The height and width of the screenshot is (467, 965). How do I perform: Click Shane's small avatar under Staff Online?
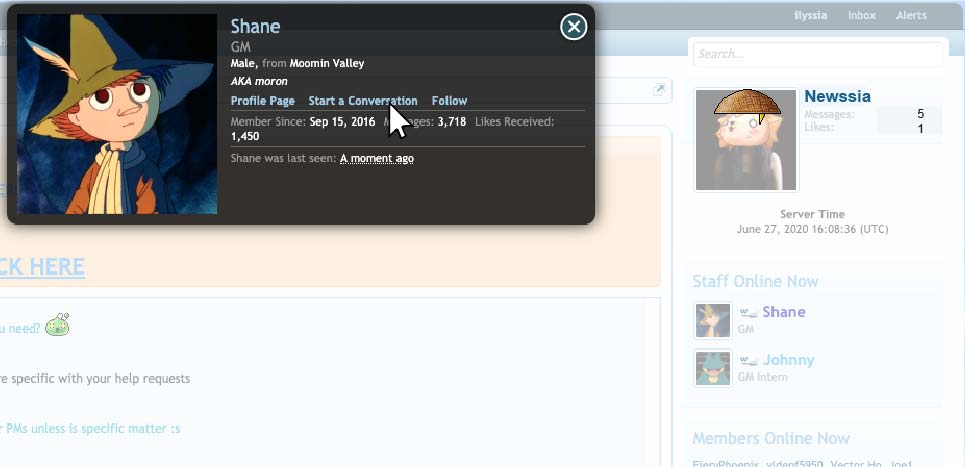[x=713, y=320]
